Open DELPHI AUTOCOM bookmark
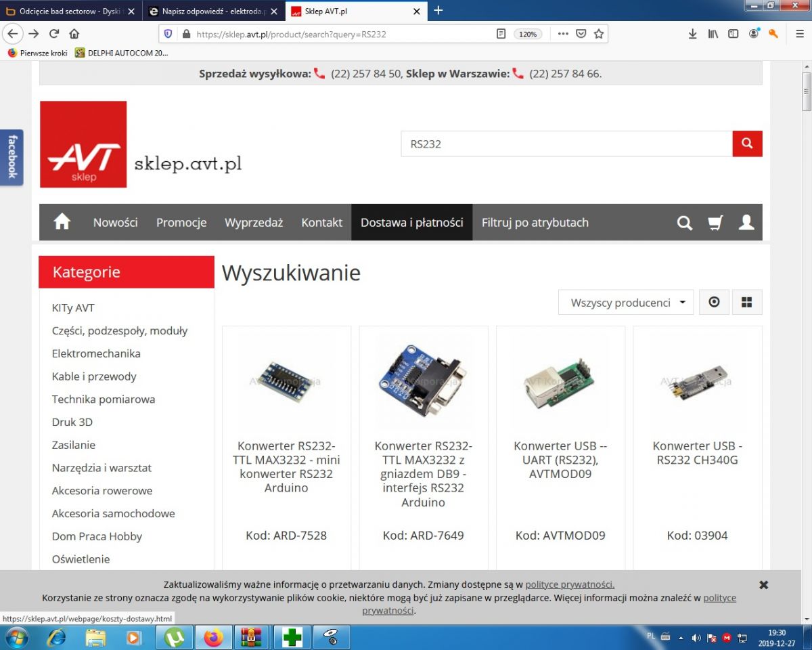 (x=122, y=53)
